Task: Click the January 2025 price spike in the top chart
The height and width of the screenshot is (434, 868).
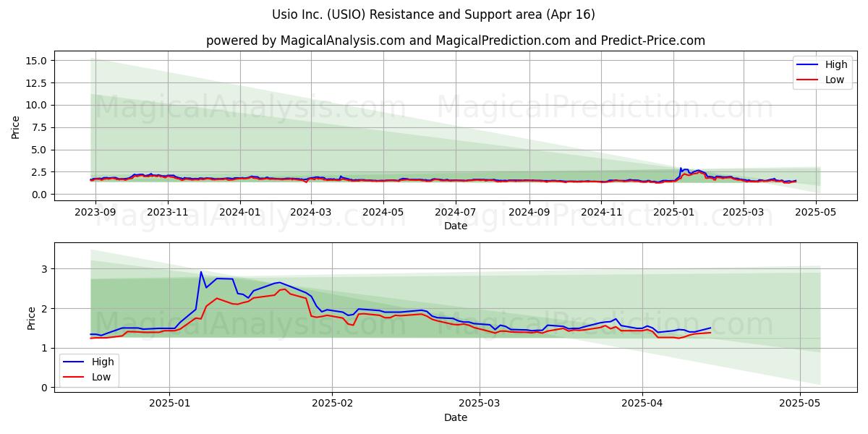Action: point(680,169)
